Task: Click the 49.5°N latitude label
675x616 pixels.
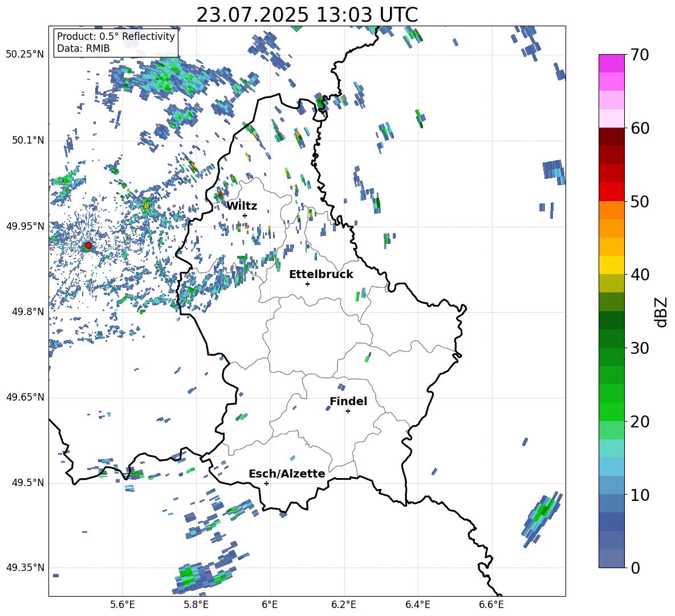Action: coord(27,483)
